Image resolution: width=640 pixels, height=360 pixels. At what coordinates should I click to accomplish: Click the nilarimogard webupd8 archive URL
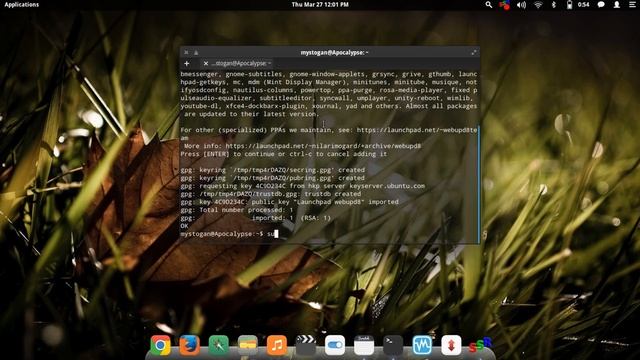[x=323, y=146]
